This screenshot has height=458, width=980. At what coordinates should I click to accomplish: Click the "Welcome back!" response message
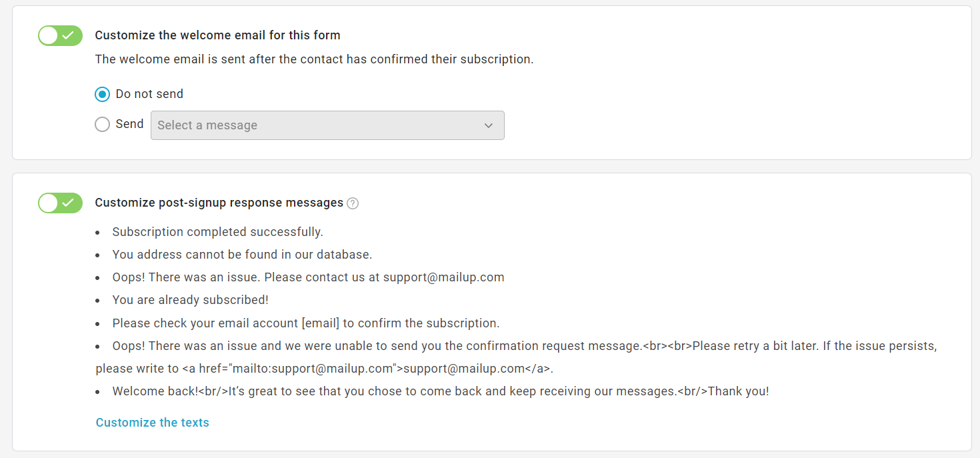click(440, 391)
